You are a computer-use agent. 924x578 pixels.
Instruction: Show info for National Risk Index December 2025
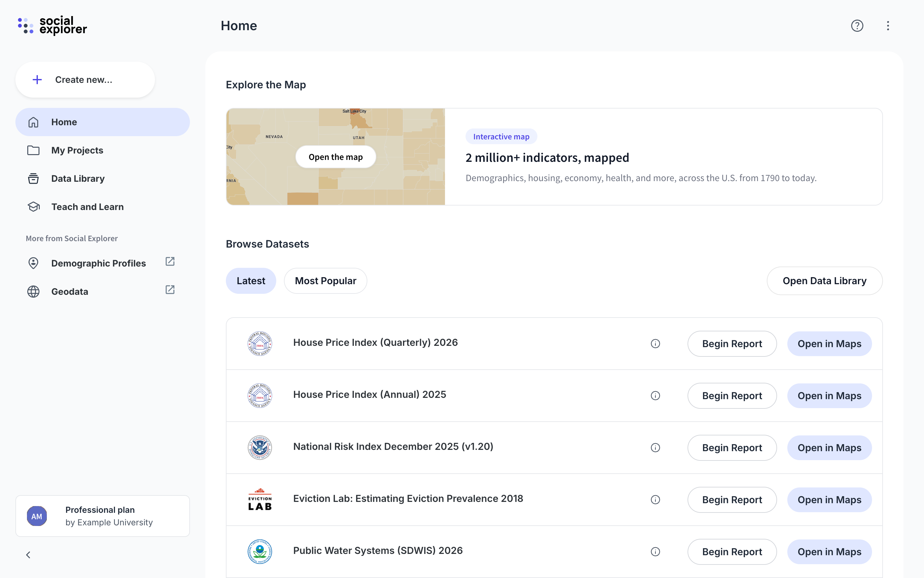pos(655,448)
